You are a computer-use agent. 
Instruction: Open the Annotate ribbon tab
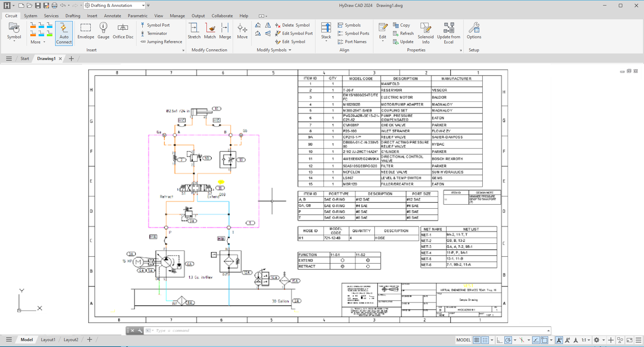pos(112,16)
